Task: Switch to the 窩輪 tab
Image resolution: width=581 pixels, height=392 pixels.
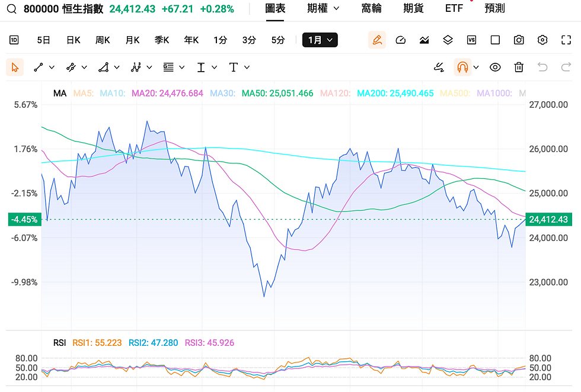Action: 371,8
